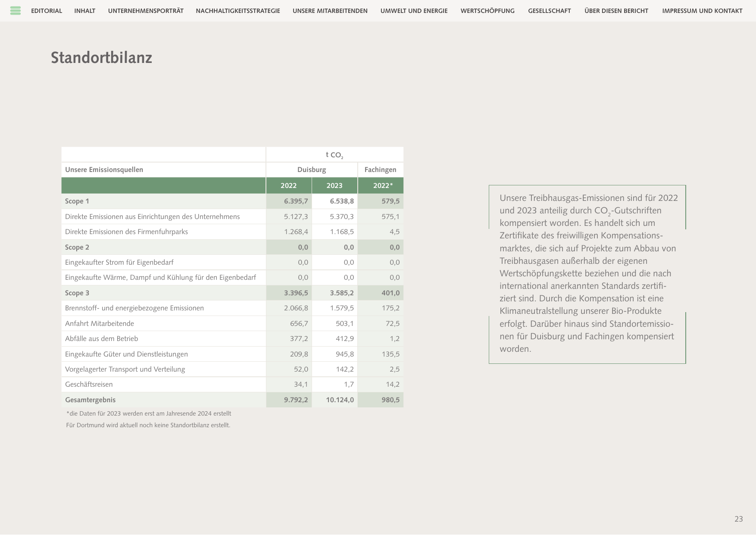Click the 'Geschäftsreisen' row label
This screenshot has height=535, width=756.
click(x=89, y=385)
